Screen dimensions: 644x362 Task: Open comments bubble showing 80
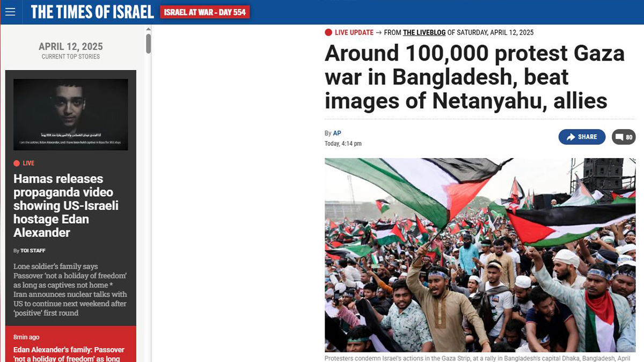(624, 137)
